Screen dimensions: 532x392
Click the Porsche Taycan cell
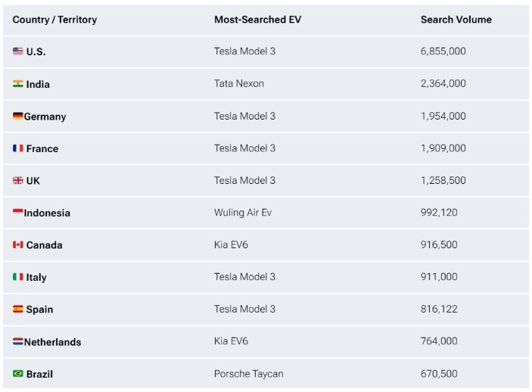click(248, 374)
